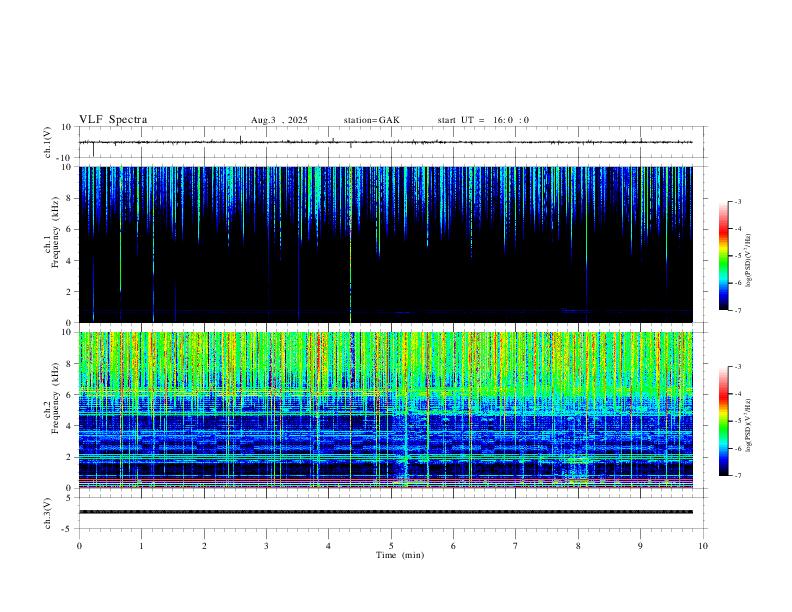Image resolution: width=792 pixels, height=612 pixels.
Task: Click the "VLF Spectra" plot title
Action: [113, 120]
